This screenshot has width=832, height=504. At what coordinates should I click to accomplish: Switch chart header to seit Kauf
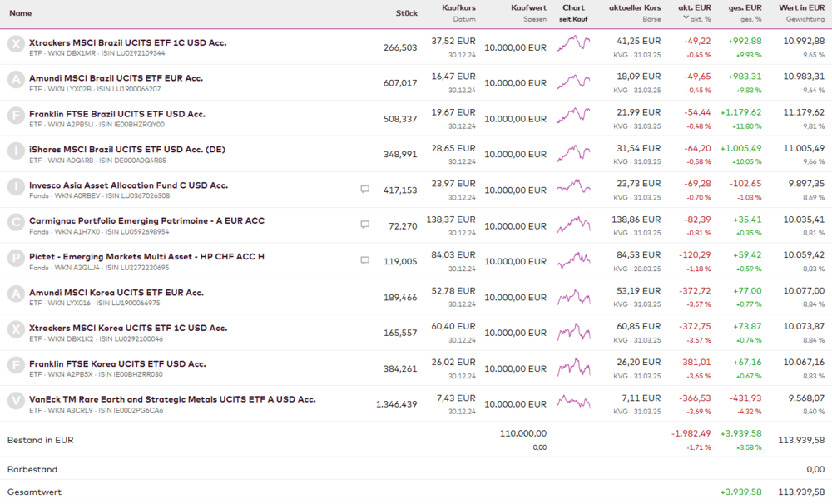tap(573, 18)
